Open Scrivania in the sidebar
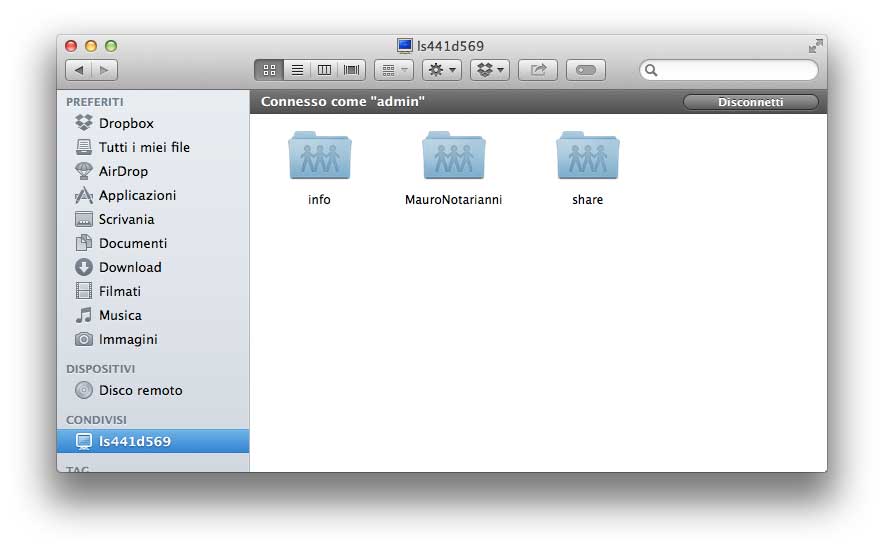This screenshot has width=884, height=551. click(153, 219)
